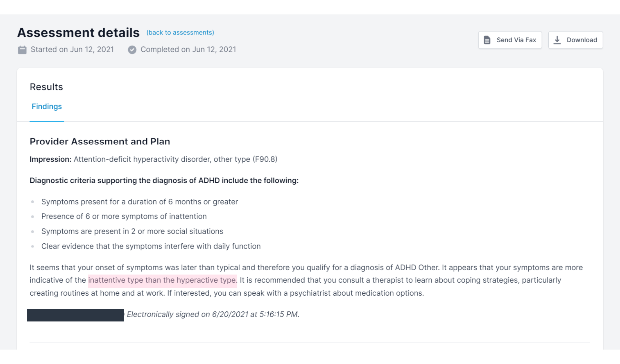
Task: Click the download arrow icon
Action: pyautogui.click(x=557, y=40)
